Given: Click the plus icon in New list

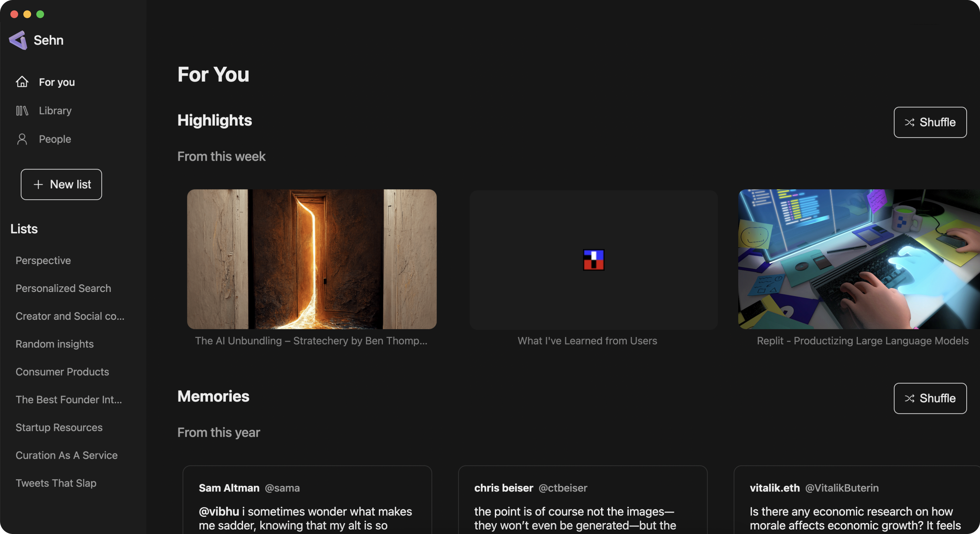Looking at the screenshot, I should click(38, 184).
